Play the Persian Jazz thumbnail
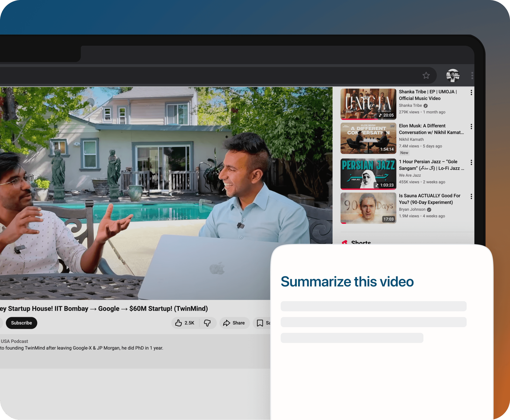The width and height of the screenshot is (510, 420). pyautogui.click(x=368, y=174)
